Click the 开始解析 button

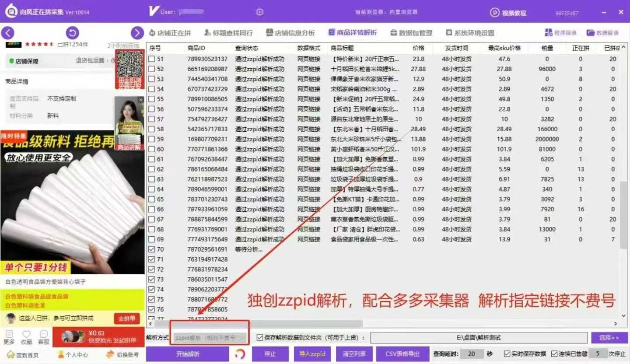188,354
